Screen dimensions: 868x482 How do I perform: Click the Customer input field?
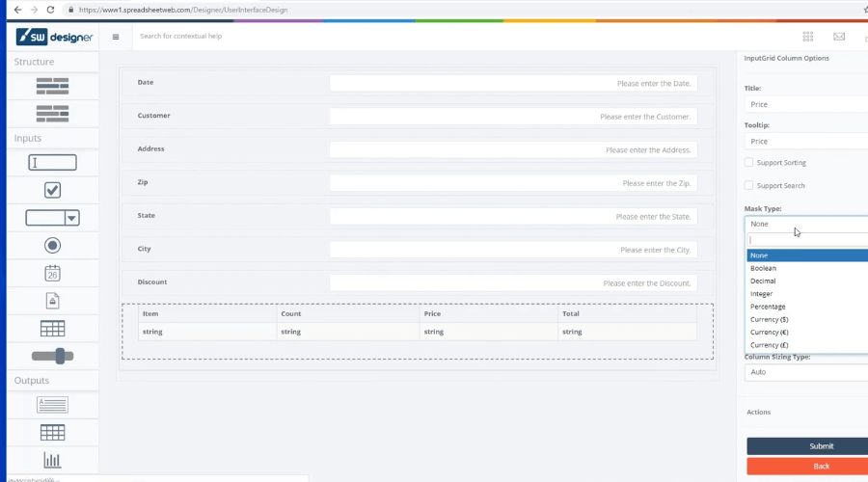[513, 117]
